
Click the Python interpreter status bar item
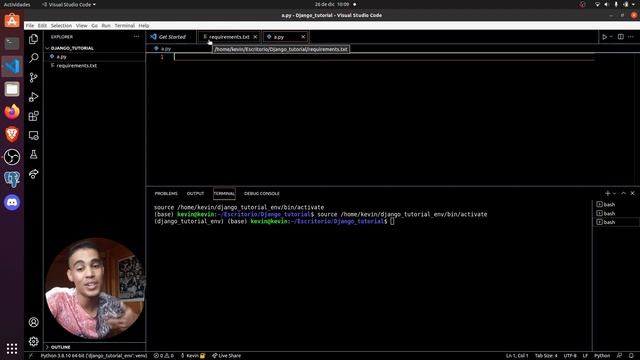[94, 356]
